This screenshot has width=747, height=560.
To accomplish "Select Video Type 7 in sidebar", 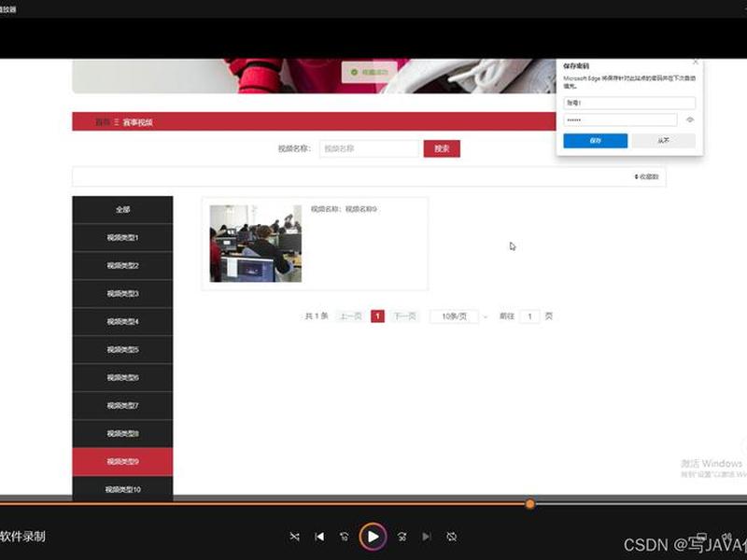I will pos(122,406).
